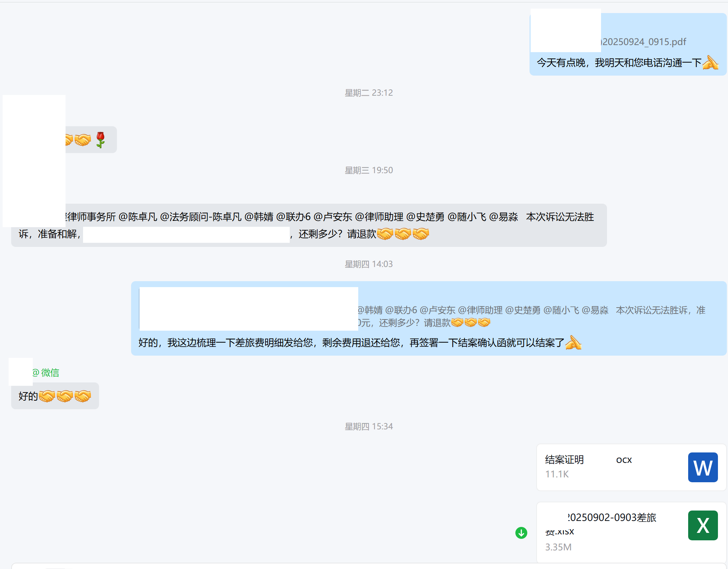Open the quoted 20250924_0915.pdf attachment
This screenshot has width=728, height=569.
click(644, 42)
